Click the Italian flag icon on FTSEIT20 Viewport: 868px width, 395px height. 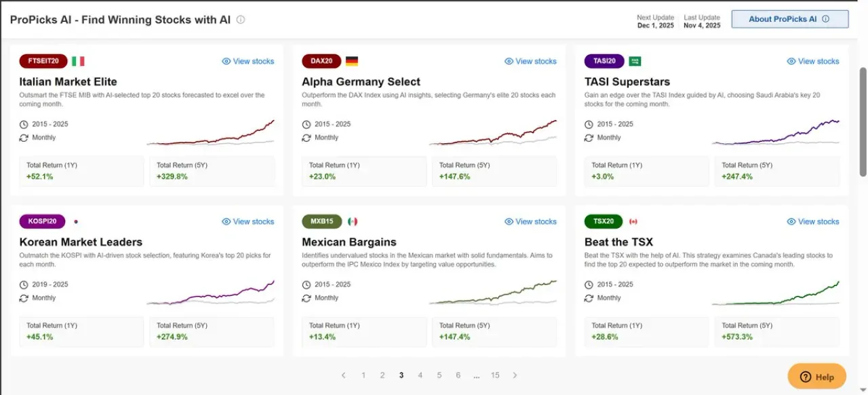point(78,61)
